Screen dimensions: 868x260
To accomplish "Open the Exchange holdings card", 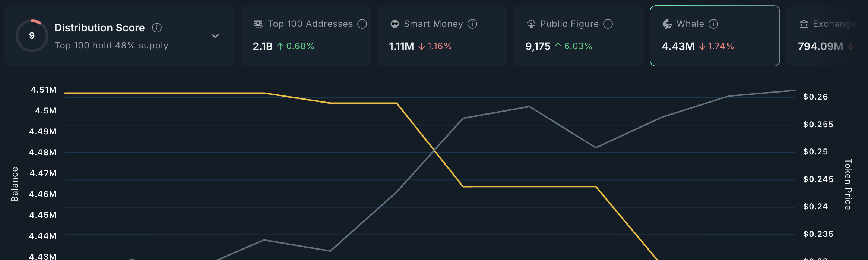I will point(827,36).
